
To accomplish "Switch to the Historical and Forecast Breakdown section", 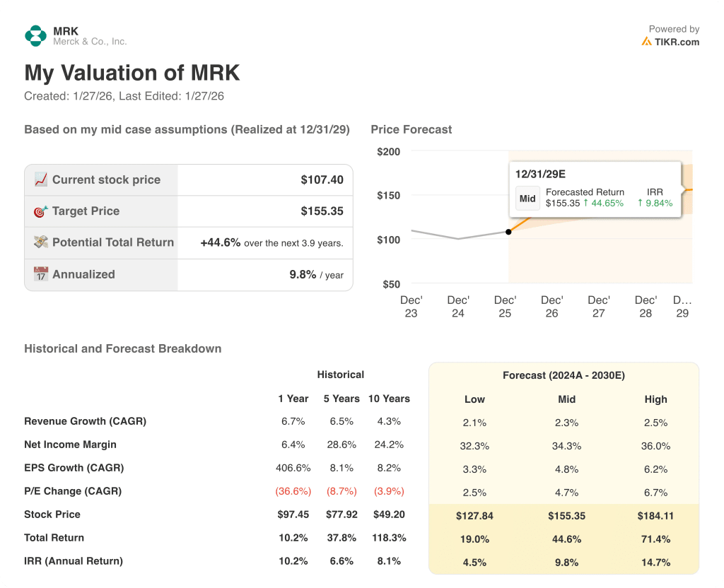I will (x=122, y=348).
